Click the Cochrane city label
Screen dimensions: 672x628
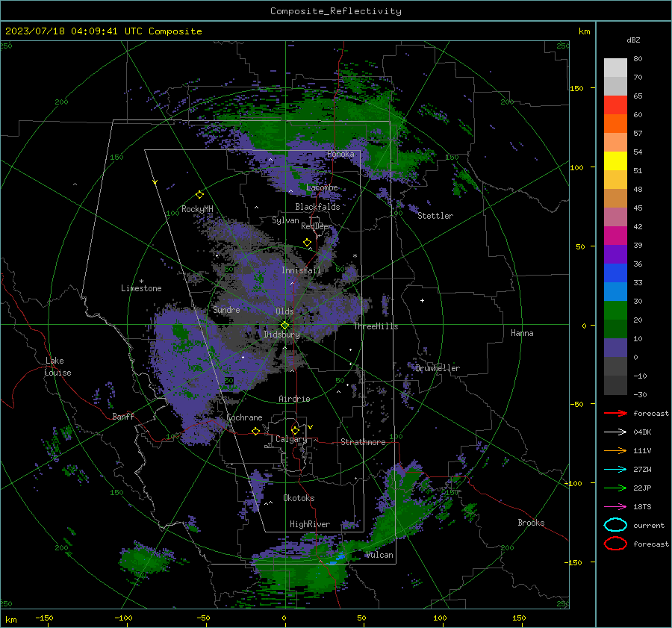point(244,417)
